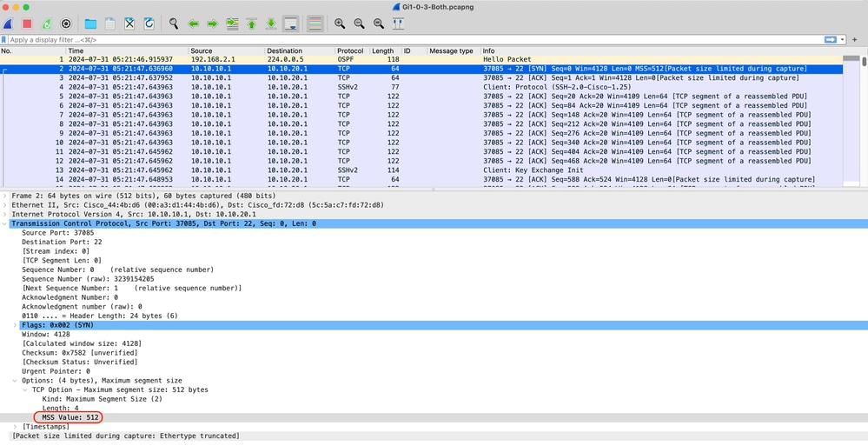868x446 pixels.
Task: Sort by the Info column header
Action: (x=661, y=51)
